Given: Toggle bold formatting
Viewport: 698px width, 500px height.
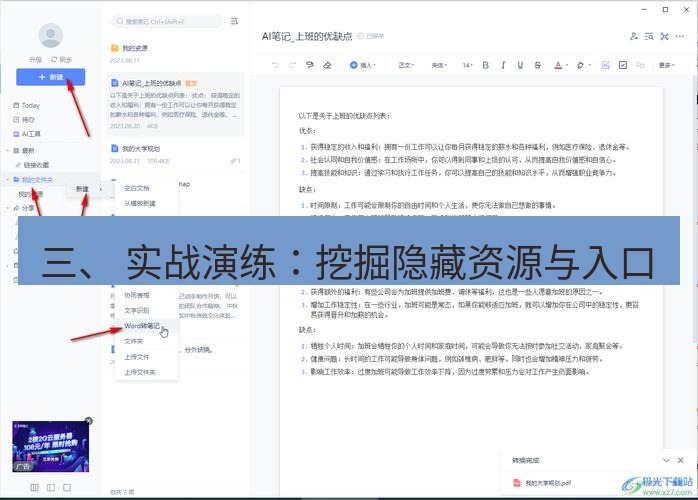Looking at the screenshot, I should pos(486,65).
